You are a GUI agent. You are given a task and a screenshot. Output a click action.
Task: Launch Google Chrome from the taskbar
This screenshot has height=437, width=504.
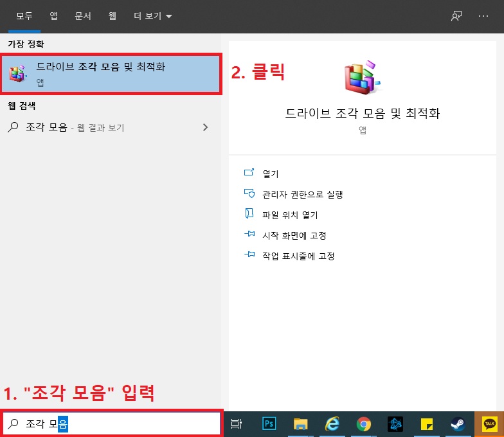click(x=364, y=424)
